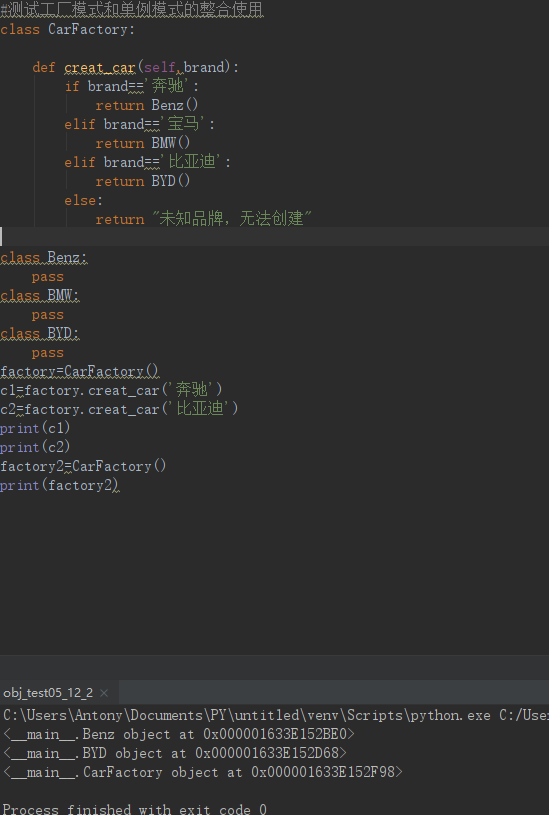549x815 pixels.
Task: Click the python.exe command path in console
Action: pos(247,715)
